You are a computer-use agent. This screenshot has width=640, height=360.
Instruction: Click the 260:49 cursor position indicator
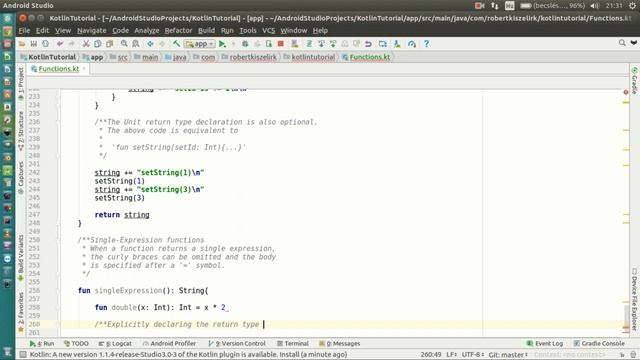(x=431, y=355)
